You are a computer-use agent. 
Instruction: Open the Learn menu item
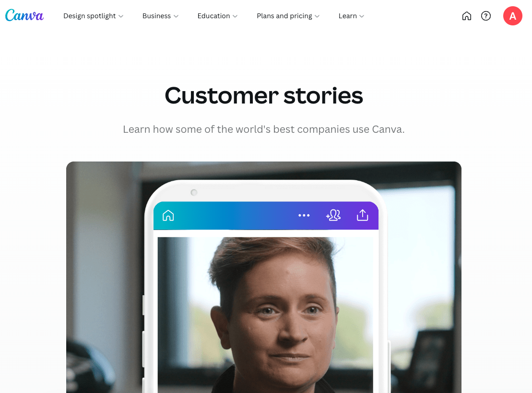pyautogui.click(x=347, y=16)
